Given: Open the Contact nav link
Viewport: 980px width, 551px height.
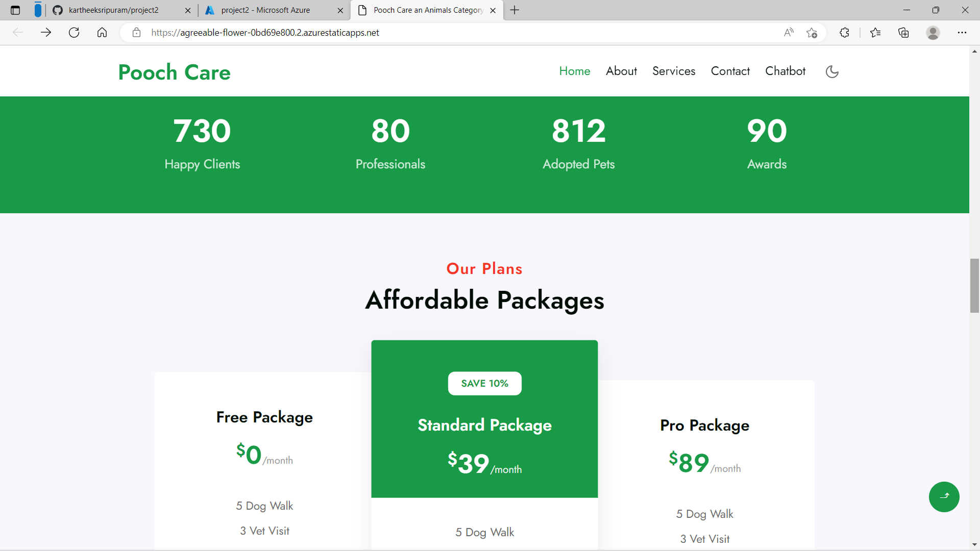Looking at the screenshot, I should [730, 71].
